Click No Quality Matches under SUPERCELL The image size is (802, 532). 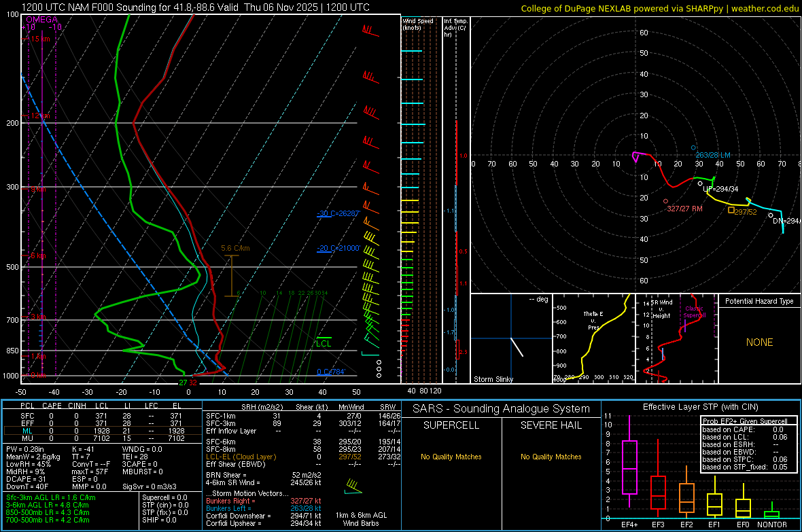[x=451, y=457]
